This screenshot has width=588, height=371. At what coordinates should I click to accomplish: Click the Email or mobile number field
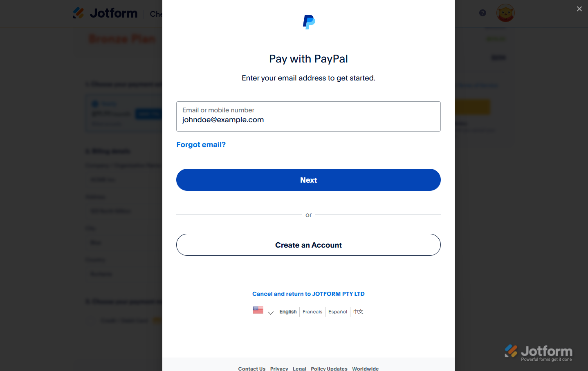pos(308,116)
